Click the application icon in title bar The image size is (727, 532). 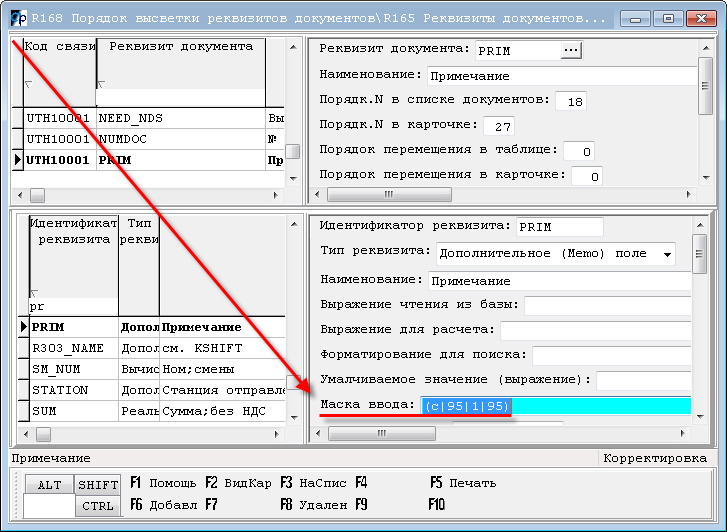[18, 18]
